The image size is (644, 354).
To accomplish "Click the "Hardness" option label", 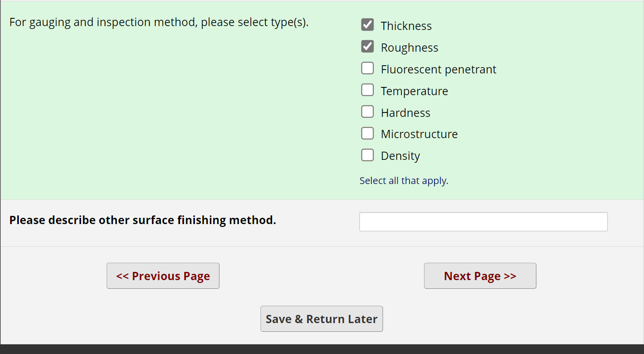I will 406,113.
